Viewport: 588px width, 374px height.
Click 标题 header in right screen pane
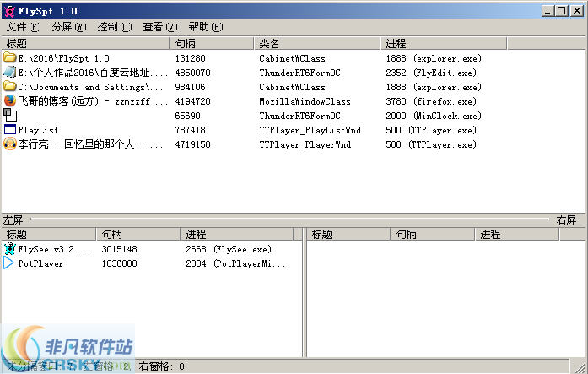(x=348, y=235)
